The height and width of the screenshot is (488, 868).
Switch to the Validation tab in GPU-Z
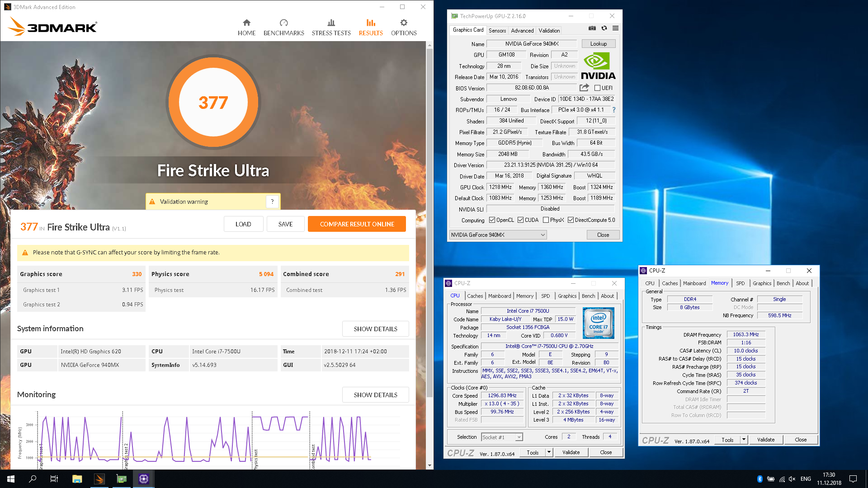pos(549,30)
